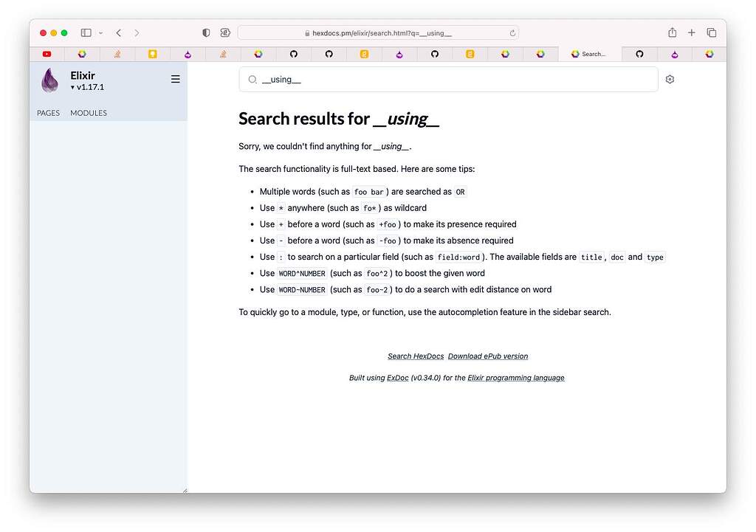Open the Search HexDocs link
756x532 pixels.
click(x=416, y=356)
